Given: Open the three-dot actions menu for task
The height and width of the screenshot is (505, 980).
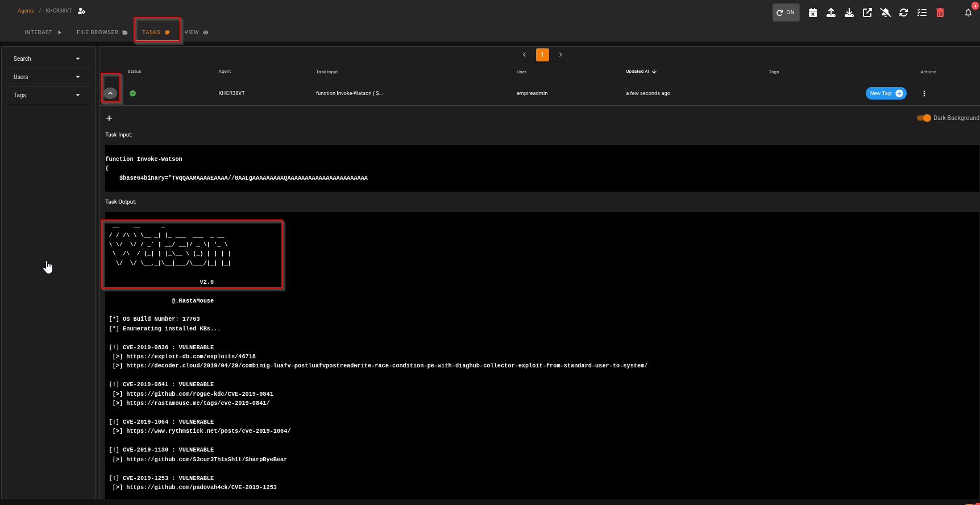Looking at the screenshot, I should [924, 93].
